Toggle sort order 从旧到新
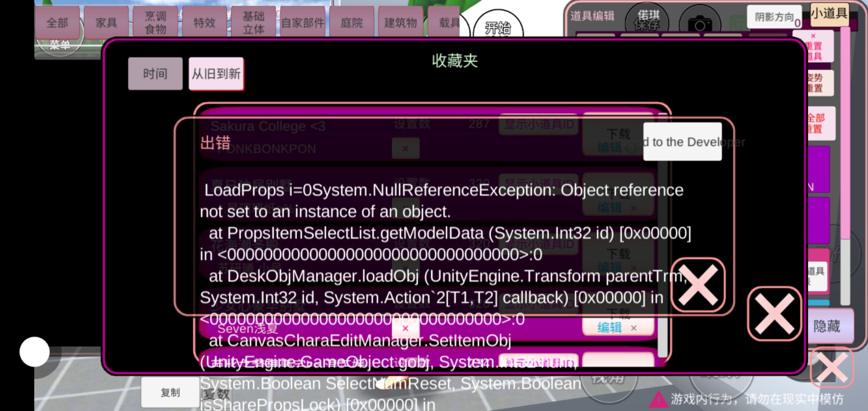Screen dimensions: 868x411 tap(216, 74)
